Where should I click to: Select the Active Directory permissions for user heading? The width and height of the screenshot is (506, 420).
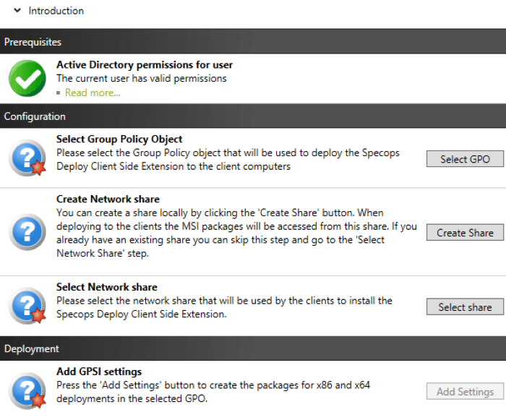tap(145, 64)
